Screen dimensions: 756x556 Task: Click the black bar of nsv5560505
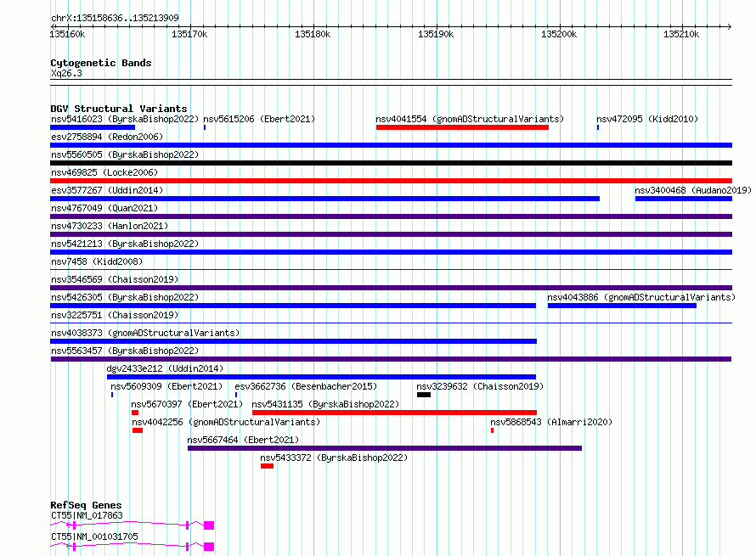(391, 163)
